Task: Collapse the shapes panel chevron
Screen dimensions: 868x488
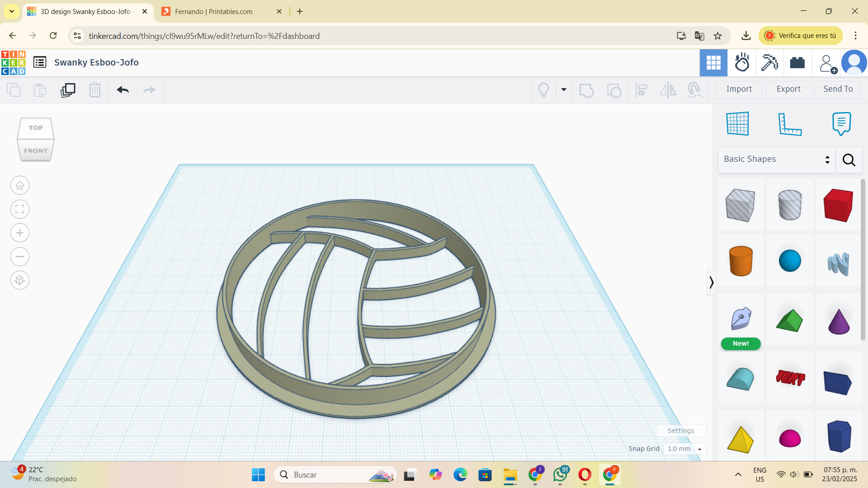Action: point(711,282)
